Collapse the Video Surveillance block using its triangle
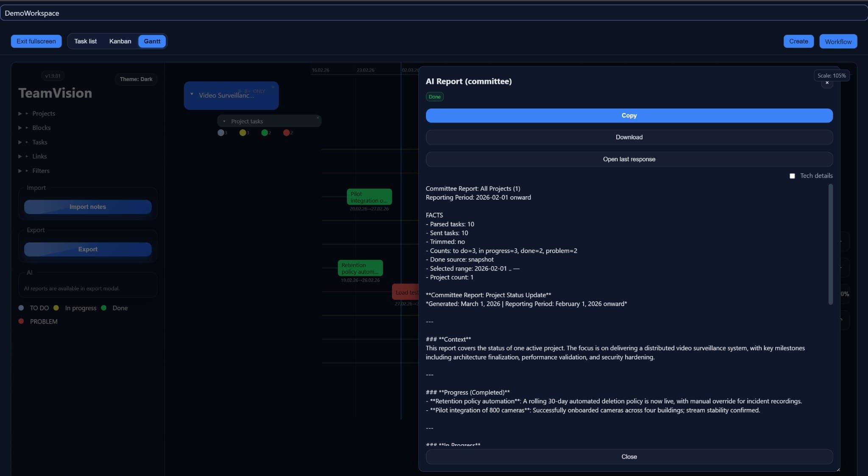The image size is (868, 476). point(192,94)
